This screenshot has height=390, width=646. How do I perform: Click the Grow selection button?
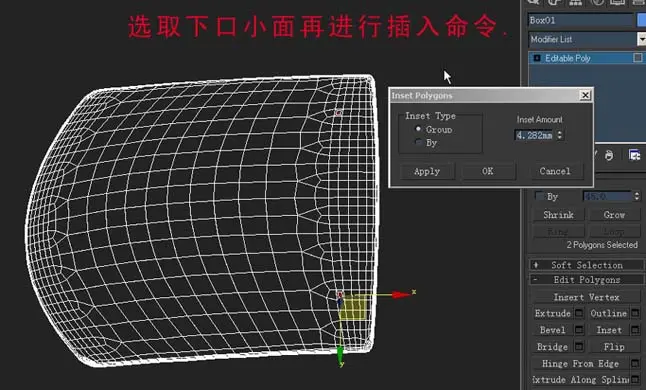tap(614, 215)
